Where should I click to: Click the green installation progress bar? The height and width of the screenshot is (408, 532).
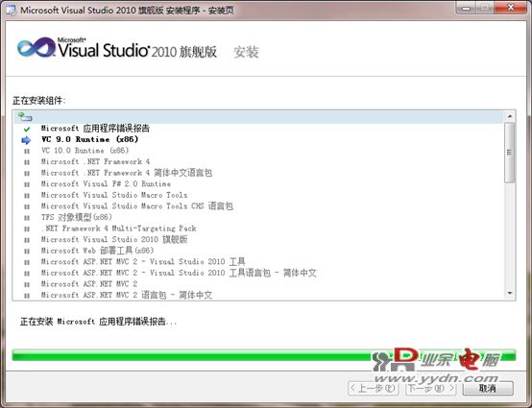tap(264, 355)
